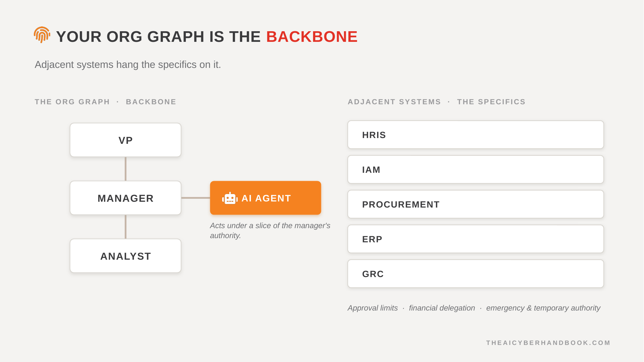
Task: Click the orange AI Agent box
Action: [266, 198]
